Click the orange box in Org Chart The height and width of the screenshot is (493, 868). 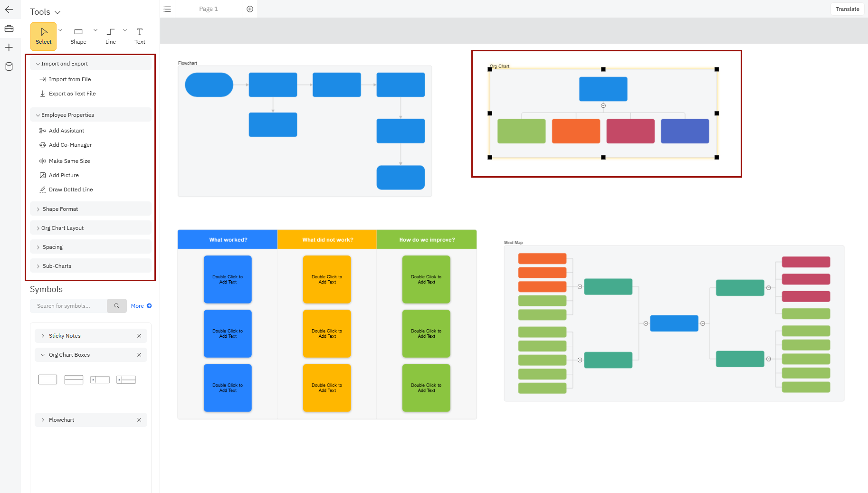coord(576,131)
